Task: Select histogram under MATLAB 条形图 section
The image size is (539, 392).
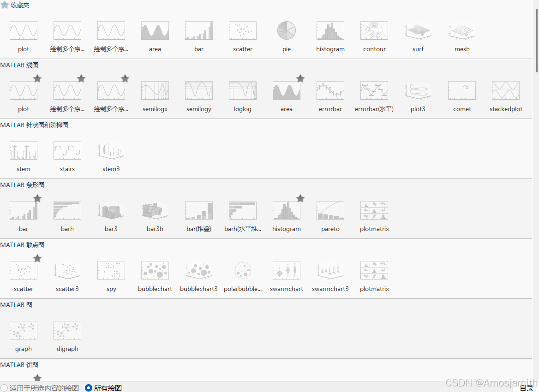Action: [286, 211]
